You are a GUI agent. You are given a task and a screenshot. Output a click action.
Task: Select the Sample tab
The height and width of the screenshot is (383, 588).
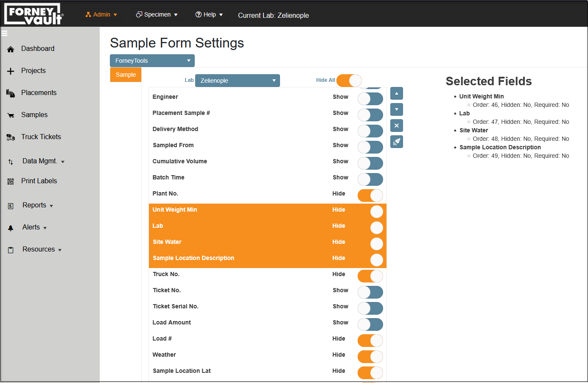coord(126,74)
